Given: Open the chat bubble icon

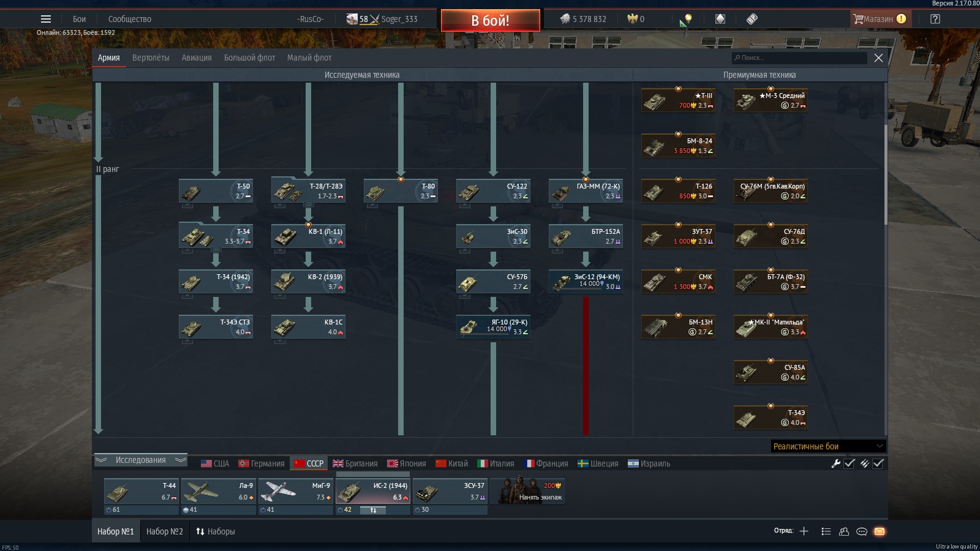Looking at the screenshot, I should [862, 531].
